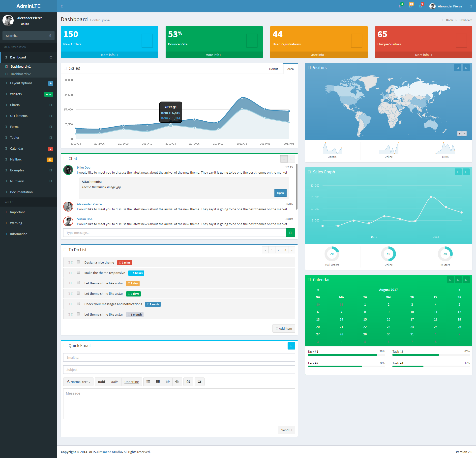Open the Mailbox sidebar item

(29, 160)
